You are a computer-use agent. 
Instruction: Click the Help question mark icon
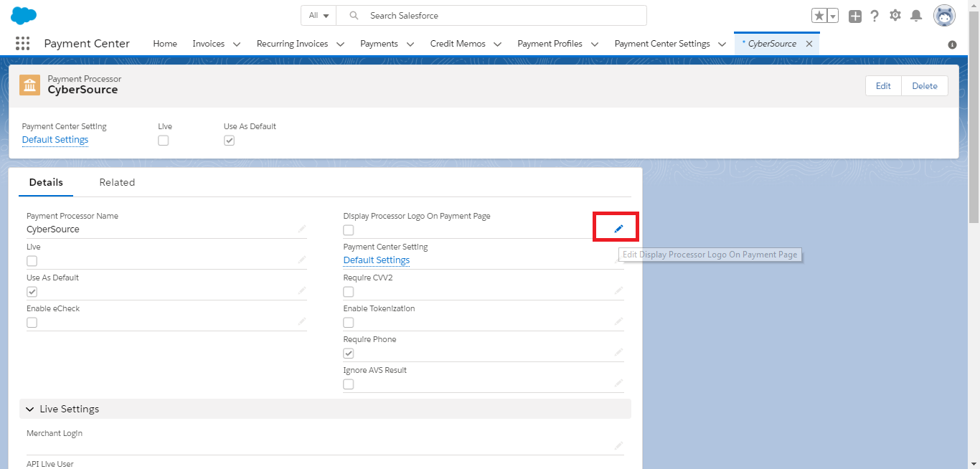click(875, 16)
